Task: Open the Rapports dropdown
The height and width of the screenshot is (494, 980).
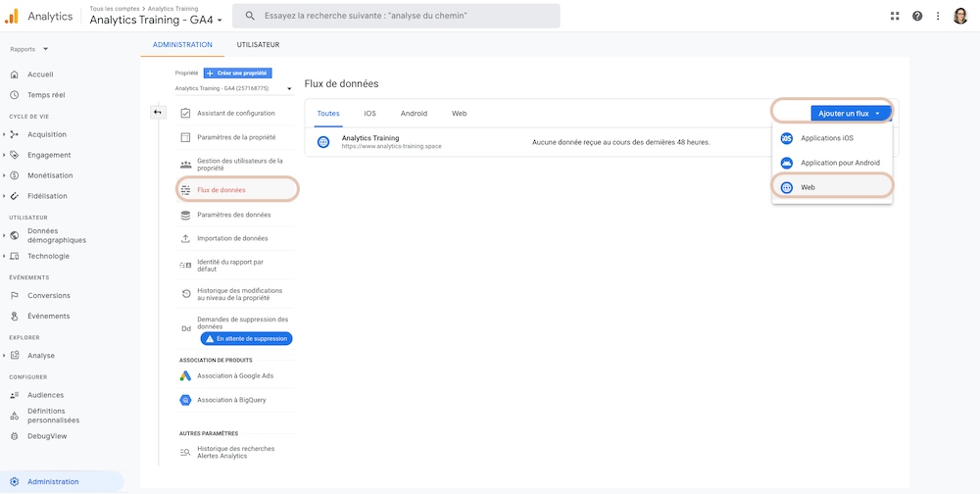Action: (29, 49)
